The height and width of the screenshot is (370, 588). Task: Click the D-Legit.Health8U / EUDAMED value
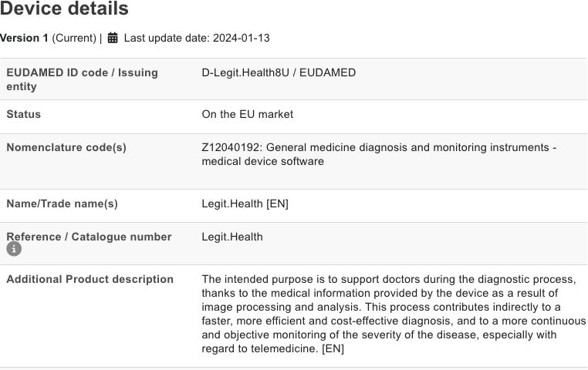coord(279,72)
